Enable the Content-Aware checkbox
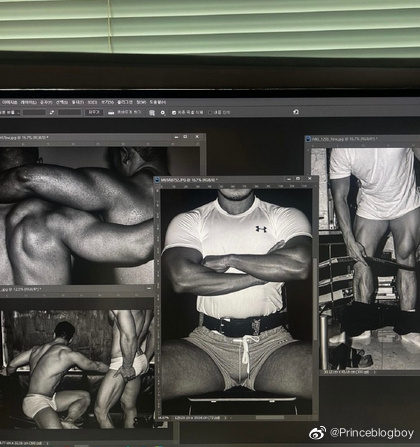420x447 pixels. point(210,113)
